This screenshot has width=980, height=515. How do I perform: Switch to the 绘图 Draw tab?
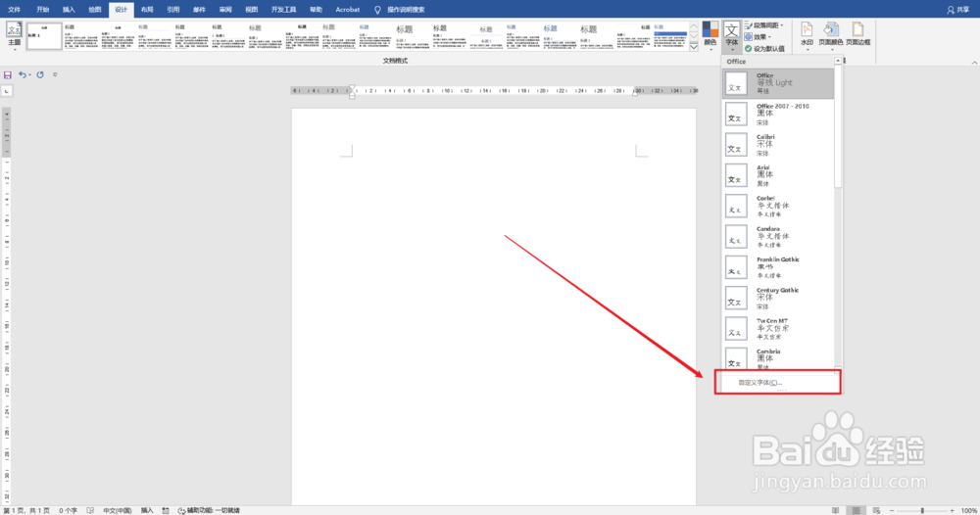tap(95, 10)
